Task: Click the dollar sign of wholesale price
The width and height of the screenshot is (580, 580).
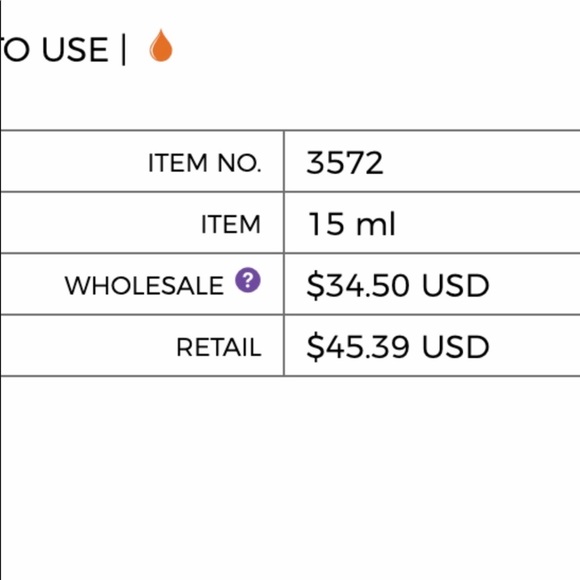Action: click(x=315, y=286)
